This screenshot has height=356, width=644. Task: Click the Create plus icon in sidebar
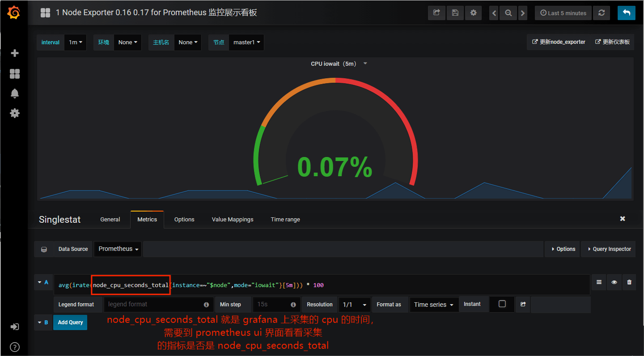tap(15, 53)
